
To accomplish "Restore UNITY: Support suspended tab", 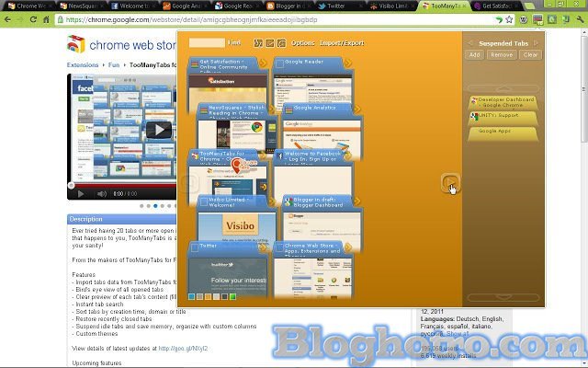I will (503, 118).
